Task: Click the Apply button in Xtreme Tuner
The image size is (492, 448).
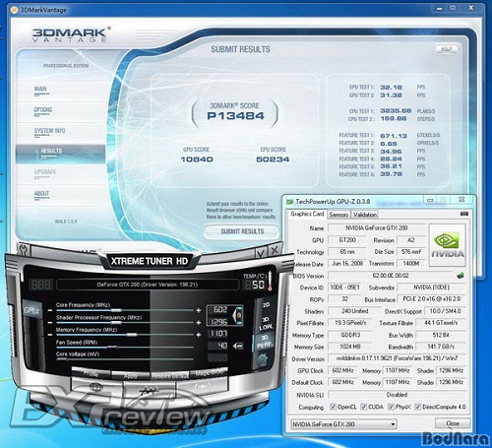Action: tap(131, 376)
